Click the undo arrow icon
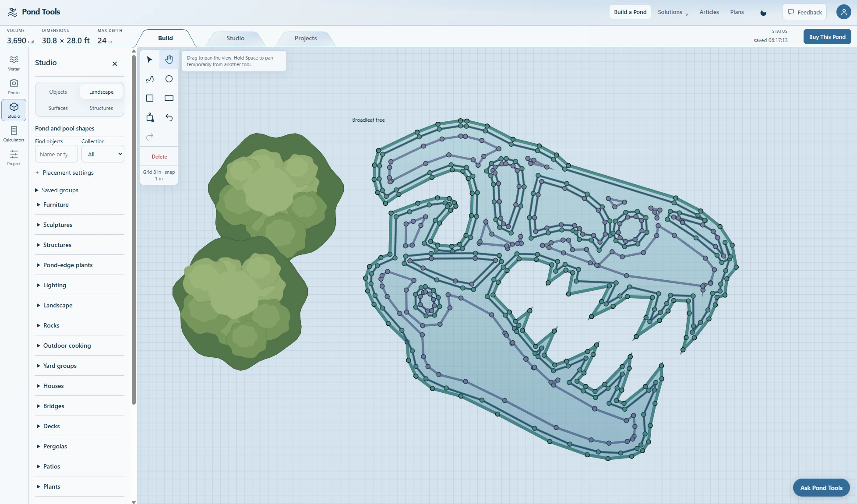The image size is (857, 504). 169,117
